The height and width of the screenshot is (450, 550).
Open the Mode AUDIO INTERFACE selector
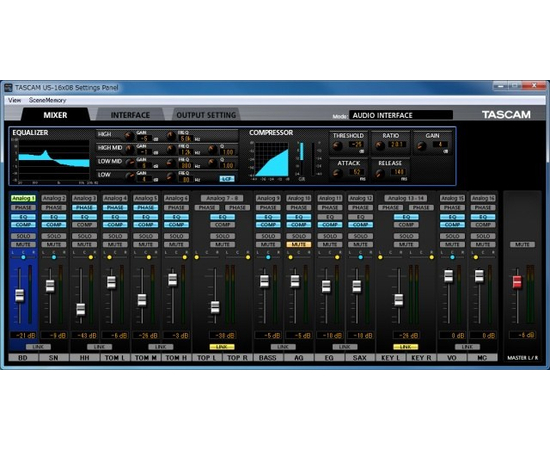(x=401, y=115)
